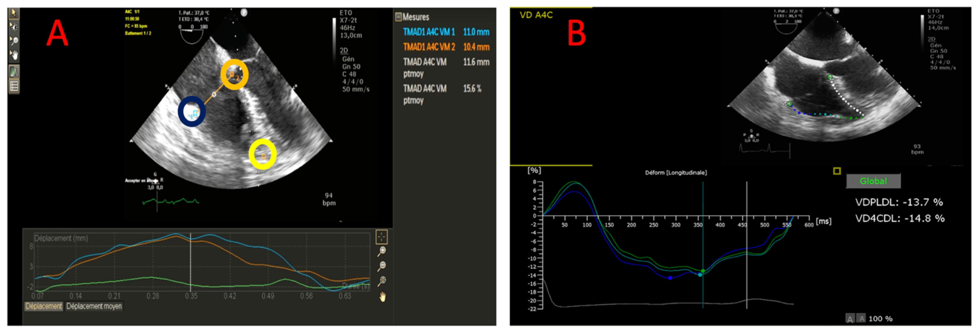Image resolution: width=980 pixels, height=334 pixels.
Task: Click the 14,0cm depth readout in panel B
Action: tap(938, 28)
